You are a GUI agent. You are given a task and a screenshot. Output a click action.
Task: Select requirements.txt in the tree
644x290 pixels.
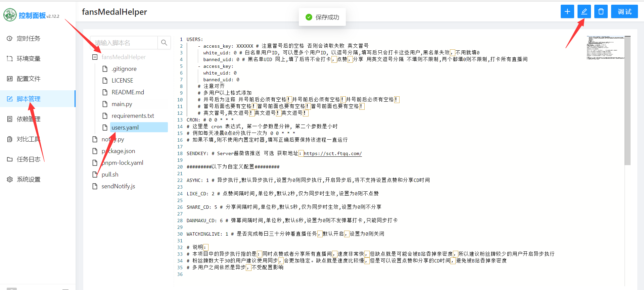click(133, 116)
